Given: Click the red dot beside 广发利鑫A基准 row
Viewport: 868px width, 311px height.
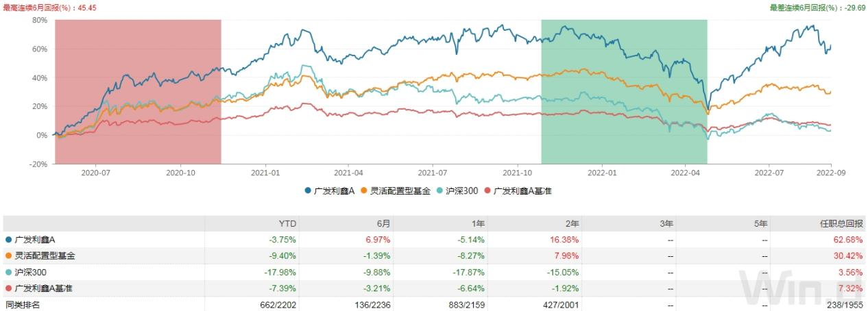Looking at the screenshot, I should [x=8, y=289].
